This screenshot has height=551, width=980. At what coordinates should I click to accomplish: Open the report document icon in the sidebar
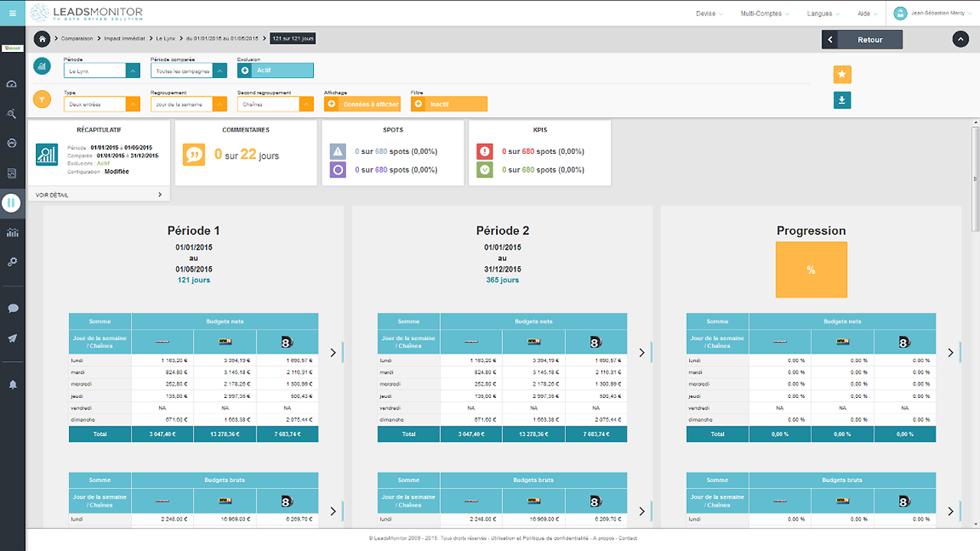pos(12,173)
